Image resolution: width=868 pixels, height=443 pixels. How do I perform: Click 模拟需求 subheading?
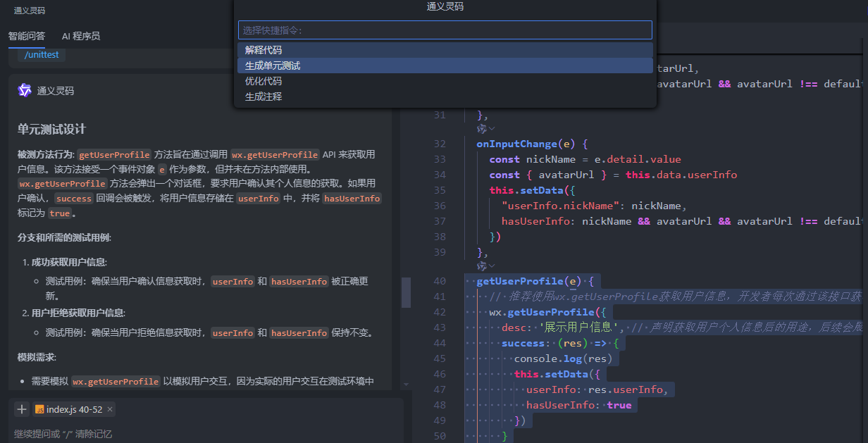[x=37, y=358]
